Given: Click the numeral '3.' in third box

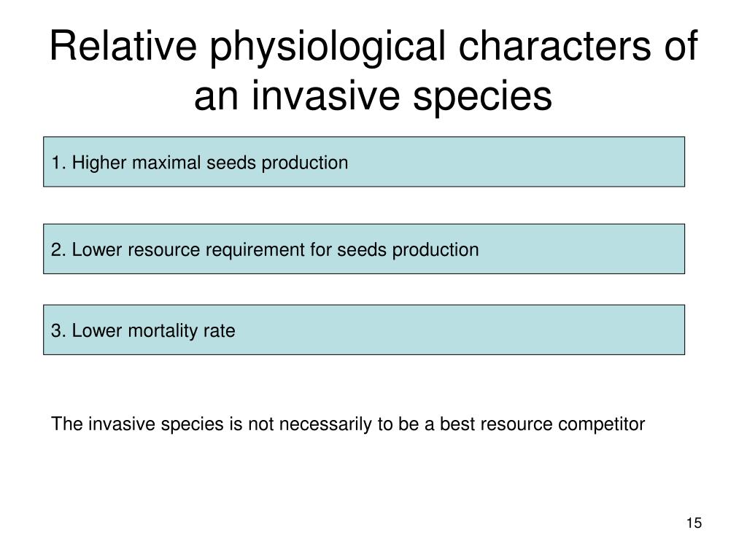Looking at the screenshot, I should [x=58, y=330].
